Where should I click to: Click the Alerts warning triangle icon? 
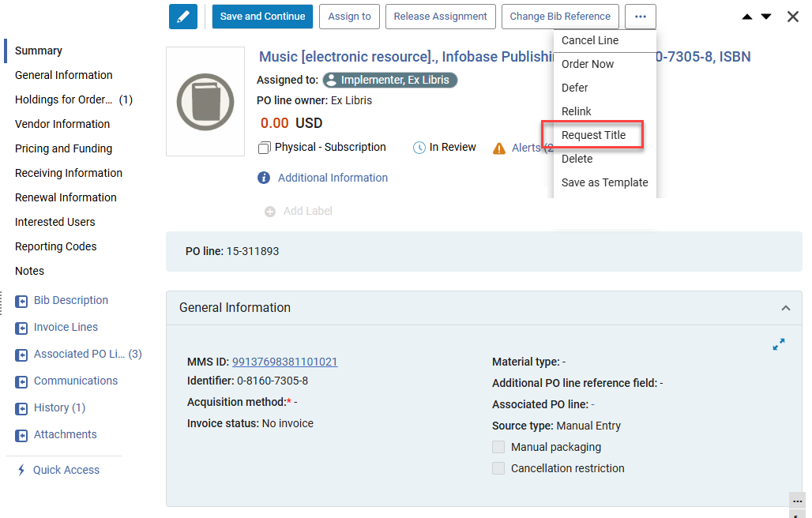[x=499, y=148]
